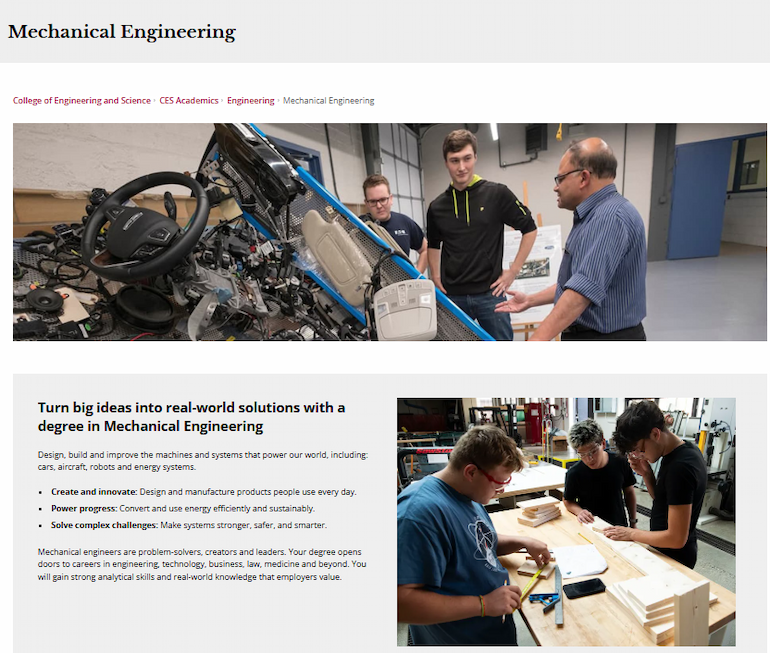The height and width of the screenshot is (653, 770).
Task: Open the lab photo with steering wheel
Action: click(389, 232)
